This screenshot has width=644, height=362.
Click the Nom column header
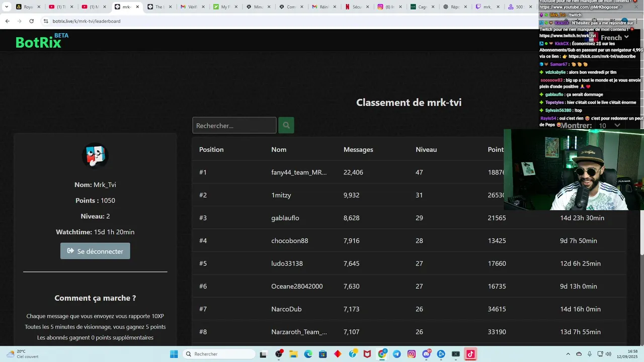coord(279,149)
